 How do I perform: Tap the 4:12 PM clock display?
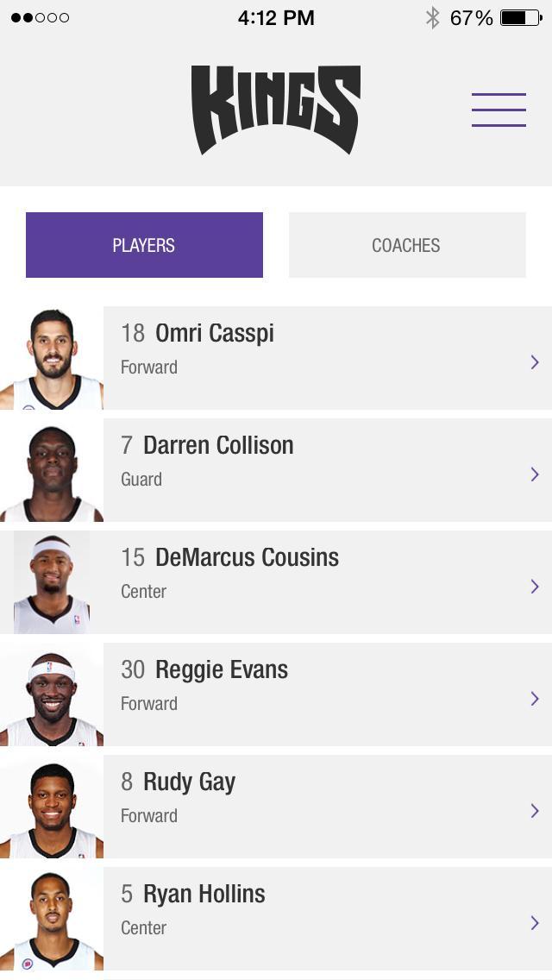click(x=276, y=16)
